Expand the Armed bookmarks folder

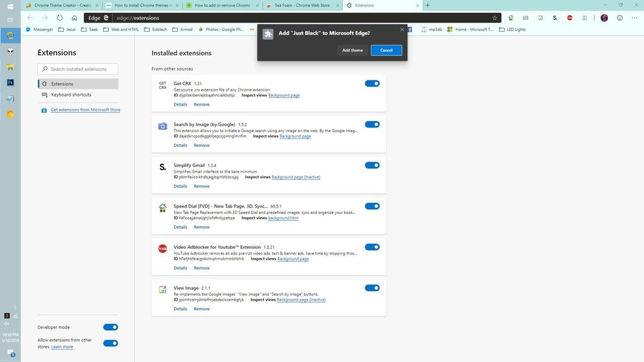(182, 30)
